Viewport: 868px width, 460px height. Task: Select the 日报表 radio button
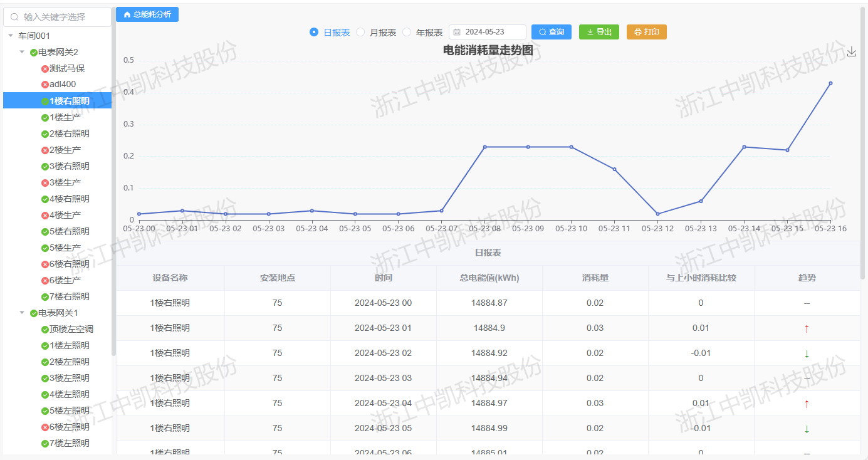pos(314,32)
